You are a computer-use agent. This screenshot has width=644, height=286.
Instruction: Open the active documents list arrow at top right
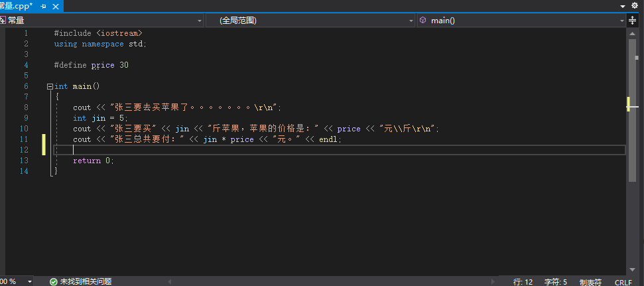[623, 6]
